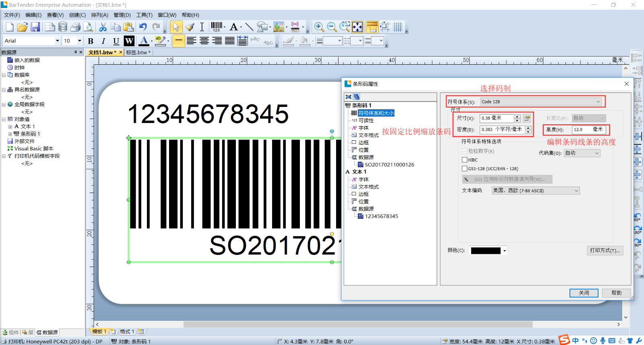Click the printer Print icon
Screen dimensions: 644x345
click(75, 27)
